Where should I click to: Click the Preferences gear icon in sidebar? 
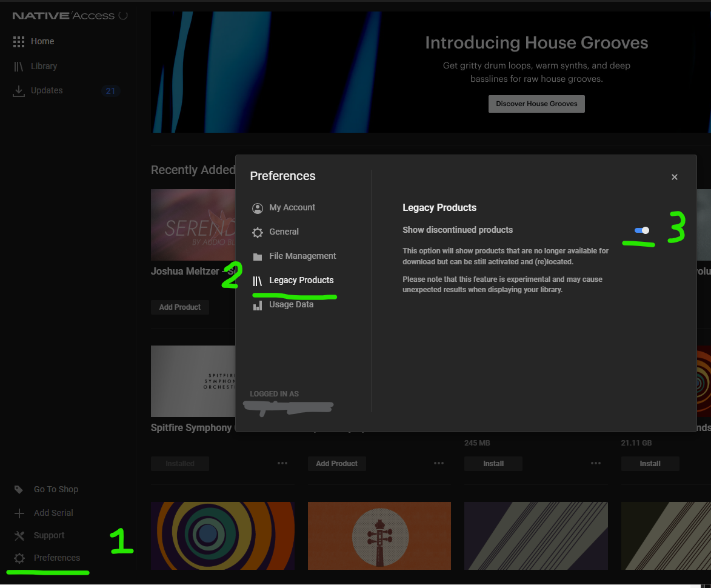[19, 558]
